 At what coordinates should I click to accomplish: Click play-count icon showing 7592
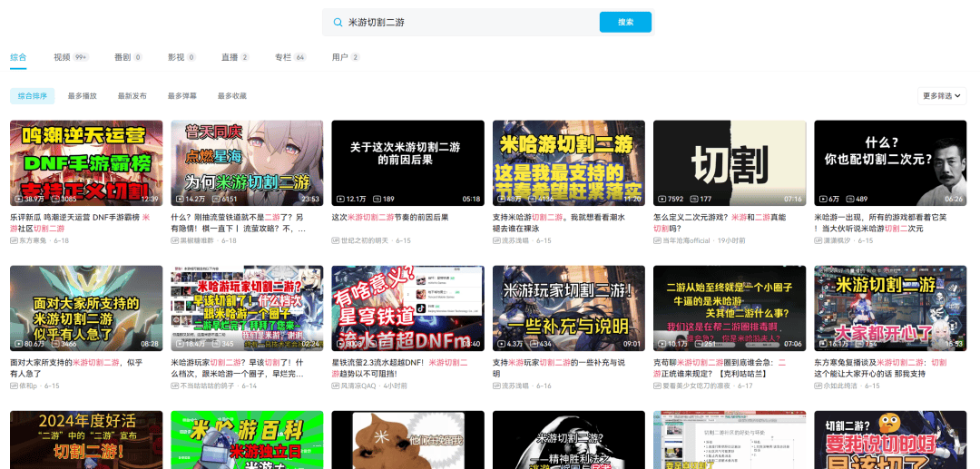click(x=662, y=200)
